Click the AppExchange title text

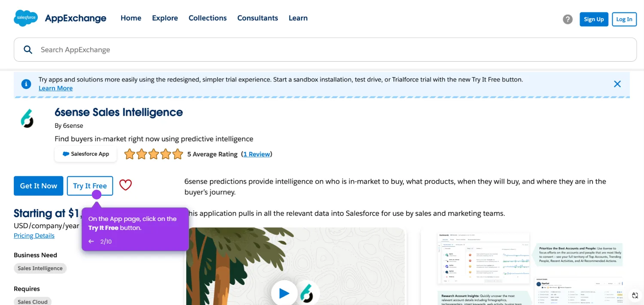click(76, 18)
